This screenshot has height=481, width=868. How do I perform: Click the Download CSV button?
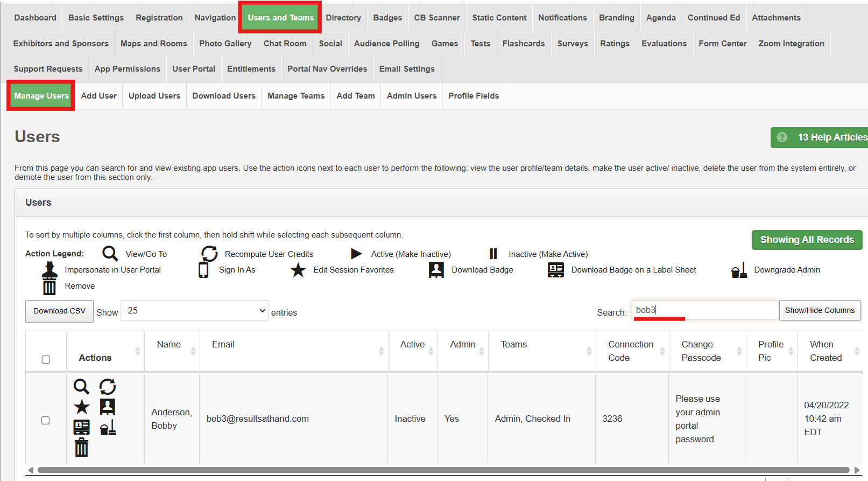(x=59, y=311)
